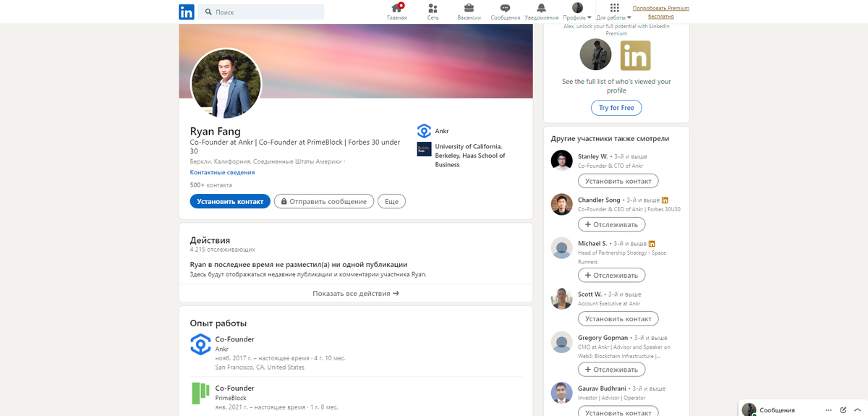Screen dimensions: 868x416
Task: Click Ankr logo in Опыт работы
Action: (200, 344)
